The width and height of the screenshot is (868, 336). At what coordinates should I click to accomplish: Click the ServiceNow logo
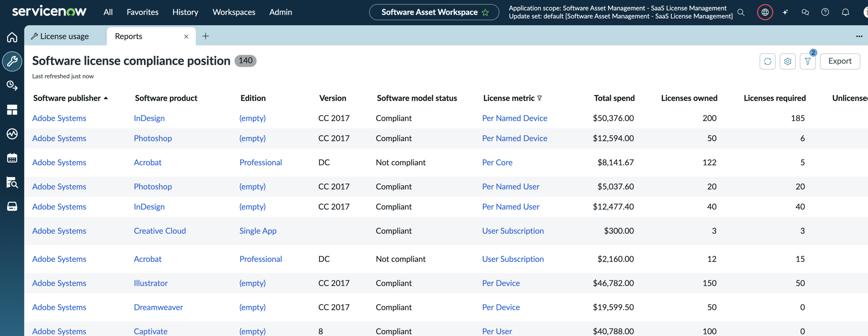49,11
